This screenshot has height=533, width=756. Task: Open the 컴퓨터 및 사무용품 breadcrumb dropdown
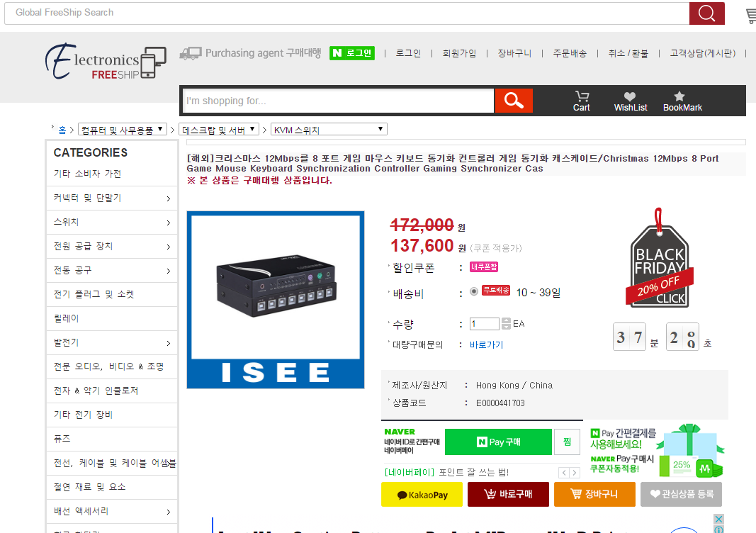point(123,130)
